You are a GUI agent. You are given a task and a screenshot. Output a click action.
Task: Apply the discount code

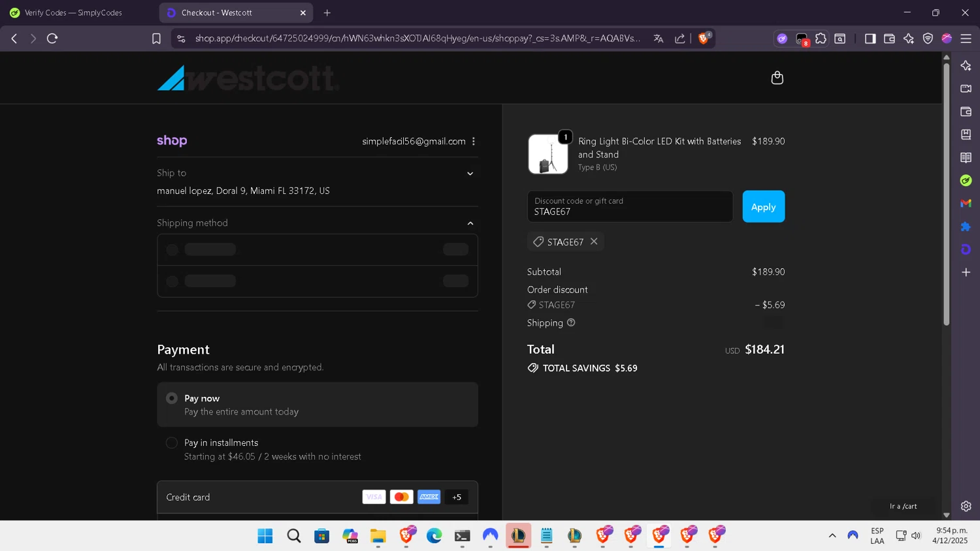click(x=763, y=206)
